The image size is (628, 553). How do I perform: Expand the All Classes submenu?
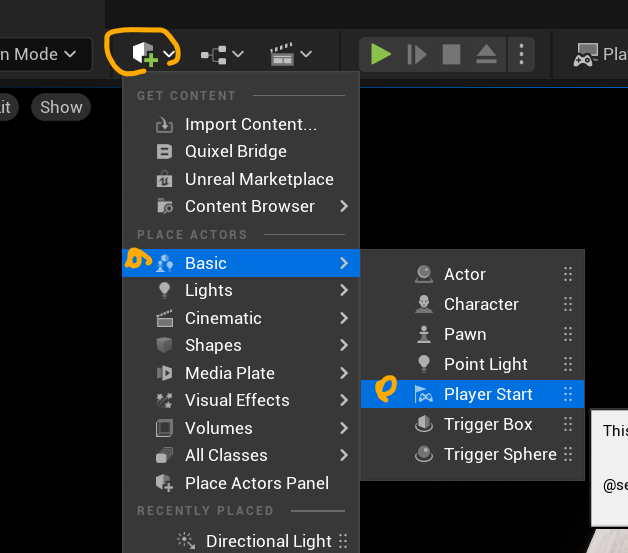pos(241,455)
